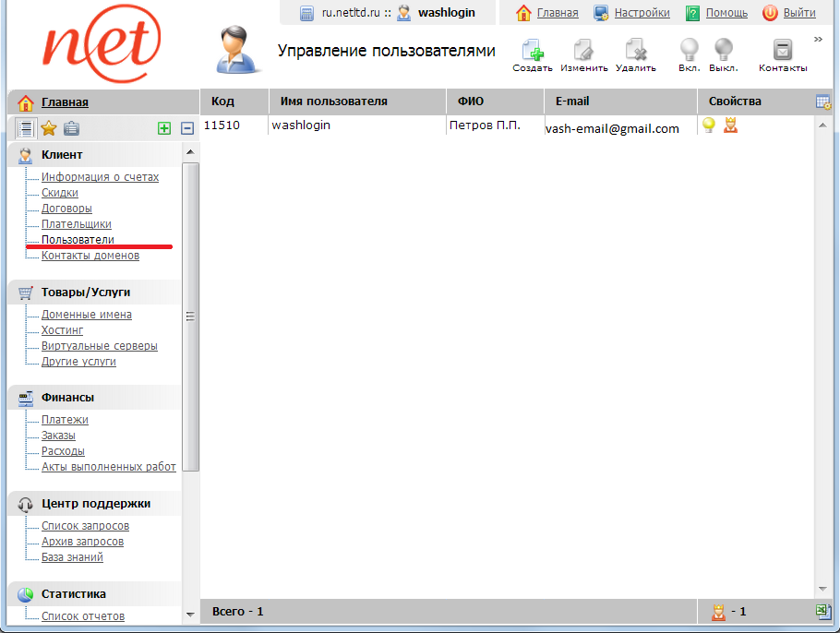Viewport: 840px width, 633px height.
Task: Expand more toolbar actions with » chevron
Action: coord(818,40)
